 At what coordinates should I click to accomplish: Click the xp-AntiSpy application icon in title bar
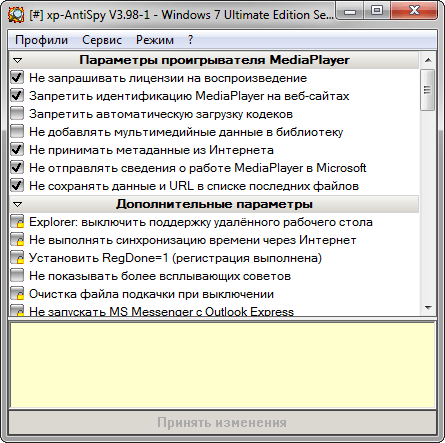[16, 15]
